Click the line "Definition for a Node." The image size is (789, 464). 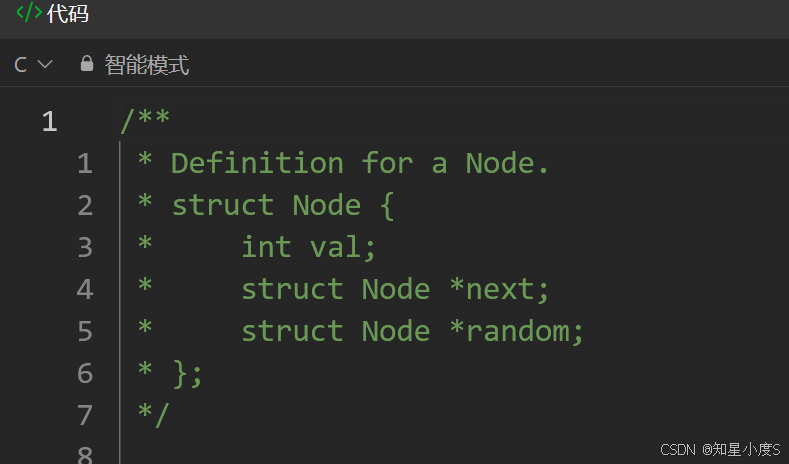click(359, 163)
